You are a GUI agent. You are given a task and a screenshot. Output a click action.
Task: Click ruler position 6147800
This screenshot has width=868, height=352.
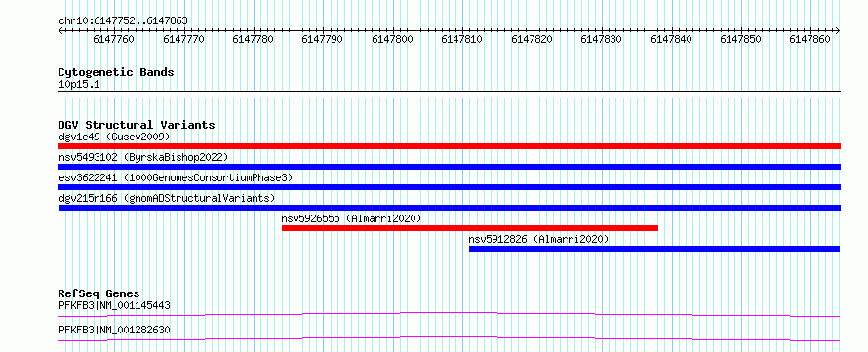pos(392,39)
